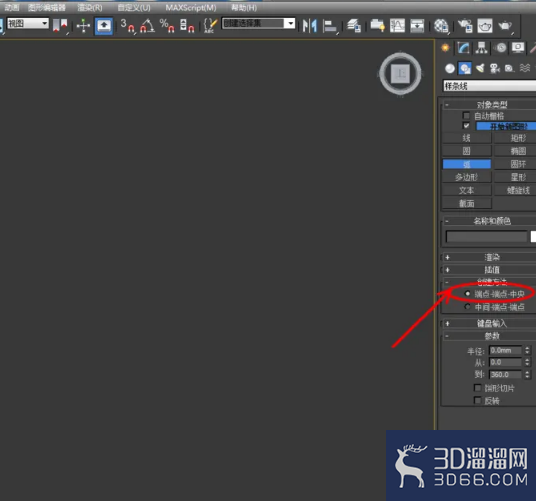Screen dimensions: 536x501
Task: Click the object name input field
Action: click(487, 236)
